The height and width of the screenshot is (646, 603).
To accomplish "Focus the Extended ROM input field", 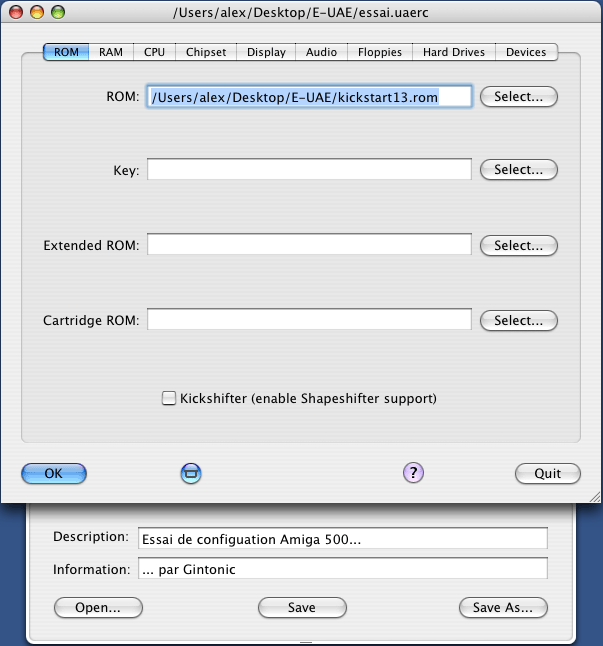I will [309, 244].
